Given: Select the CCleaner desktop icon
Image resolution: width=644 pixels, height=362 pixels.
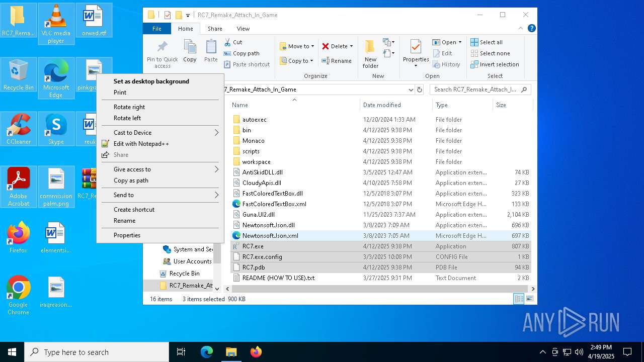Looking at the screenshot, I should [19, 129].
